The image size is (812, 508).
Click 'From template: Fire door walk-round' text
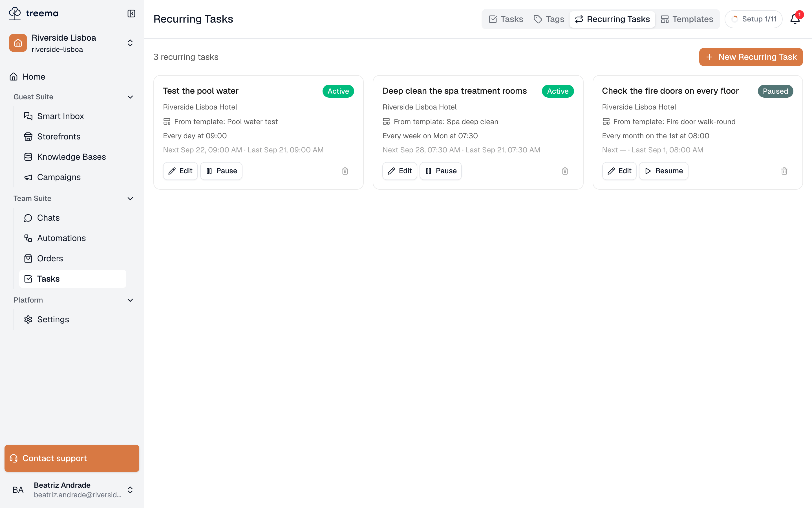tap(674, 122)
